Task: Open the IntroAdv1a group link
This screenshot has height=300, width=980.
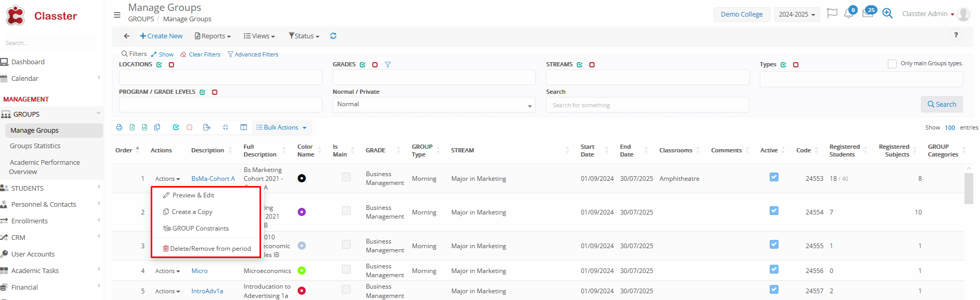Action: pyautogui.click(x=207, y=291)
